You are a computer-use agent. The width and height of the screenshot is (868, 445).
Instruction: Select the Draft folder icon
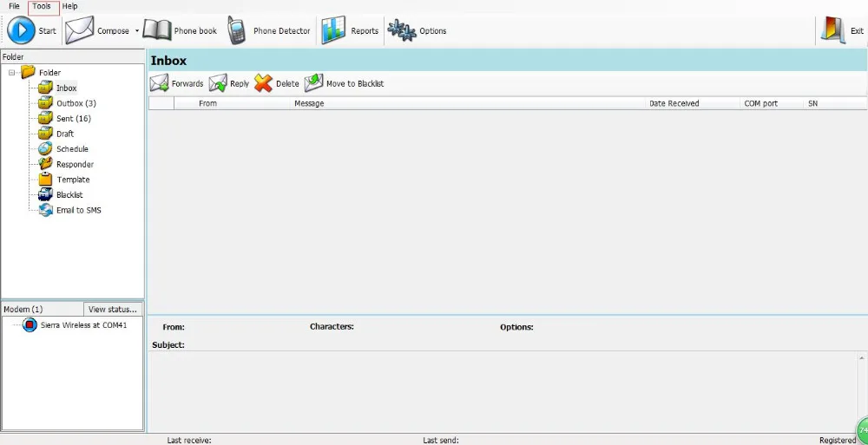[45, 134]
